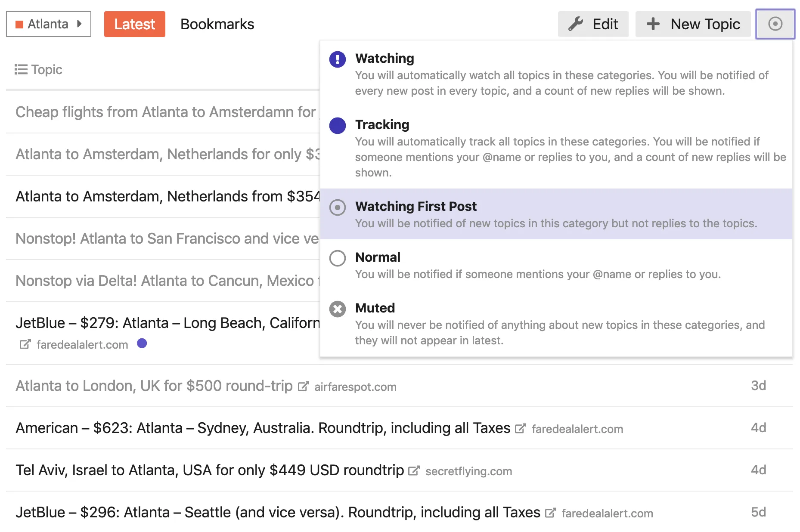Switch to the Bookmarks tab
The height and width of the screenshot is (532, 800).
click(217, 24)
